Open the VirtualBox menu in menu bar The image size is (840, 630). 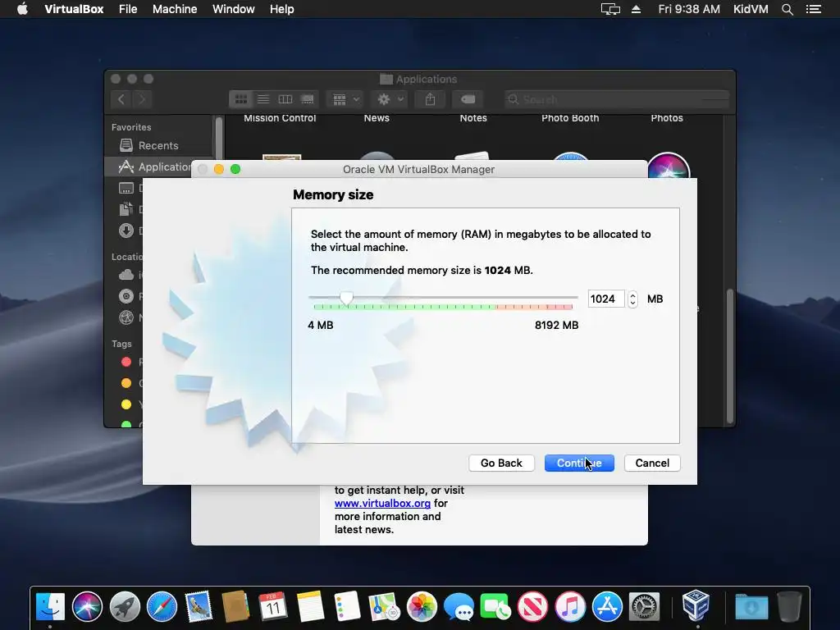point(74,9)
